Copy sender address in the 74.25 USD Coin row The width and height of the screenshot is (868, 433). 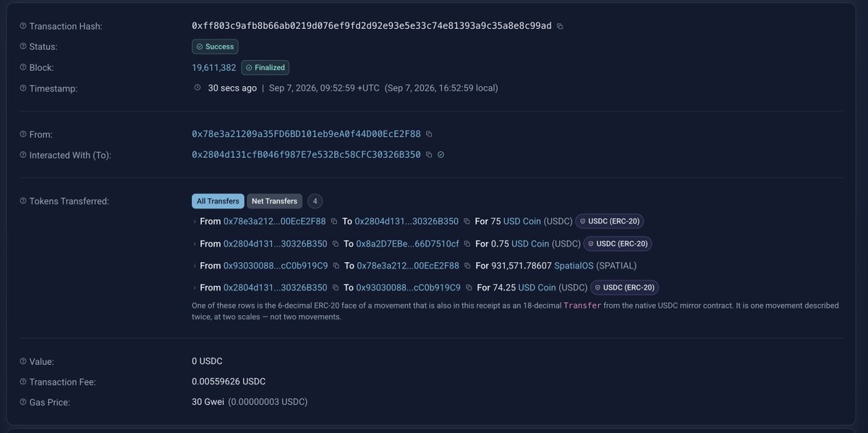pyautogui.click(x=335, y=287)
